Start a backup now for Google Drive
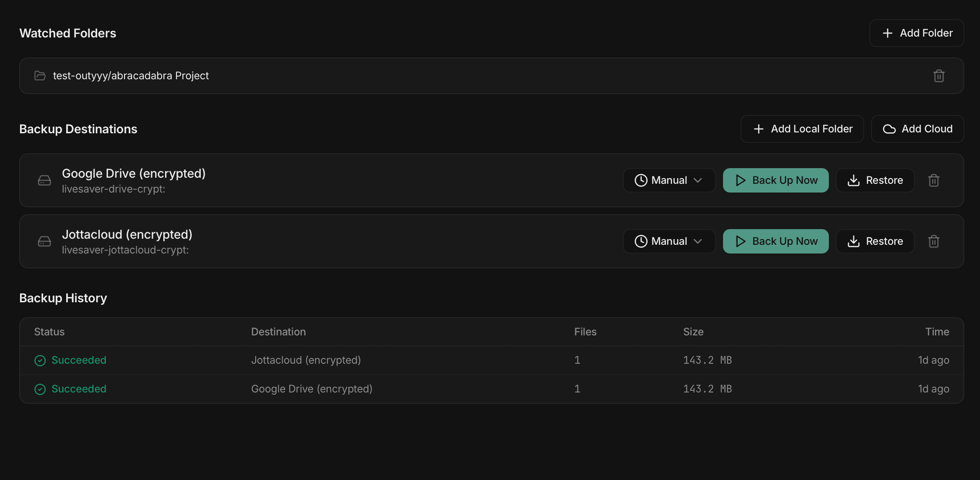The height and width of the screenshot is (480, 980). [x=775, y=180]
